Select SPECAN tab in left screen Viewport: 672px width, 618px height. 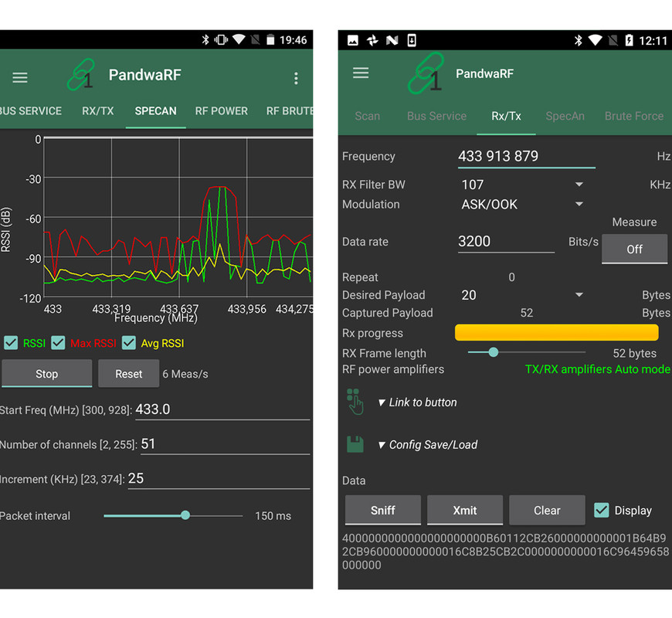pos(155,111)
